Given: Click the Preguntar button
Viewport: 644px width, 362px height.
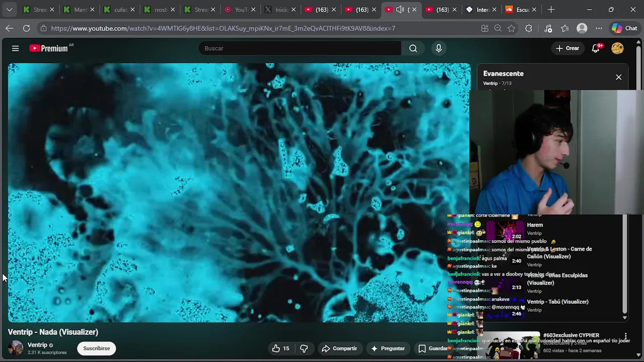Looking at the screenshot, I should tap(387, 348).
